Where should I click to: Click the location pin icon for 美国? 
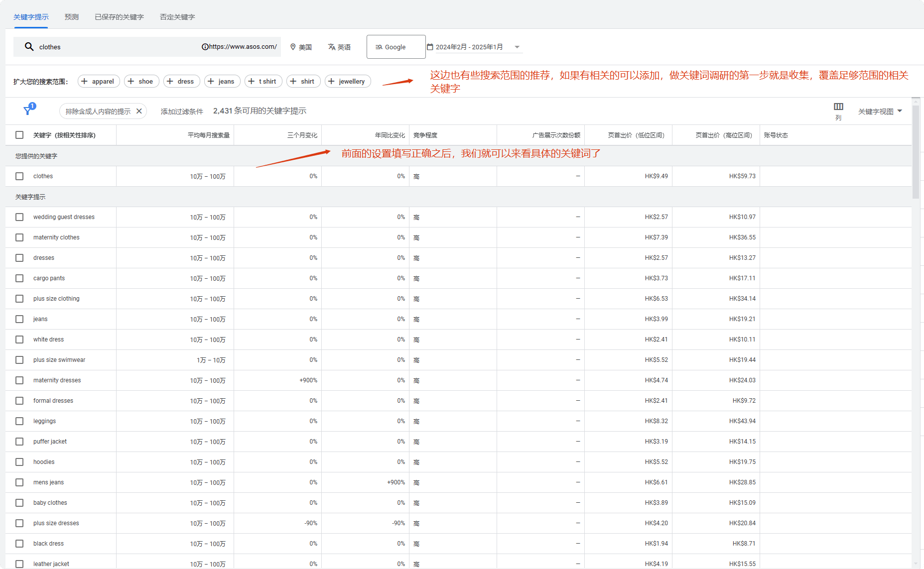point(293,47)
